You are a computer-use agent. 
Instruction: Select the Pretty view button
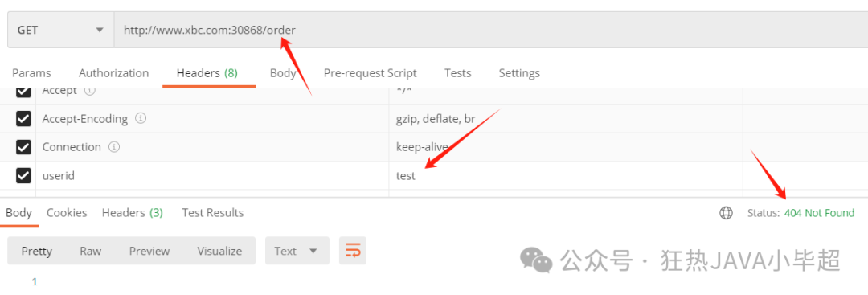tap(36, 251)
